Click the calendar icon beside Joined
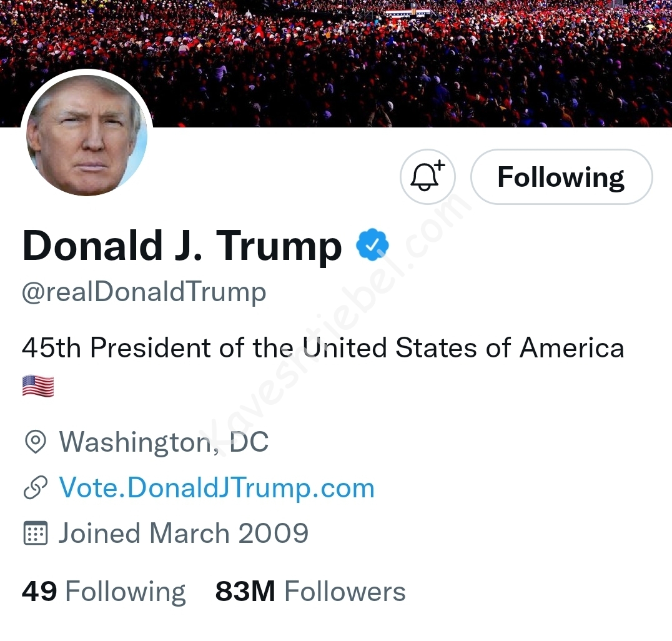 point(35,534)
